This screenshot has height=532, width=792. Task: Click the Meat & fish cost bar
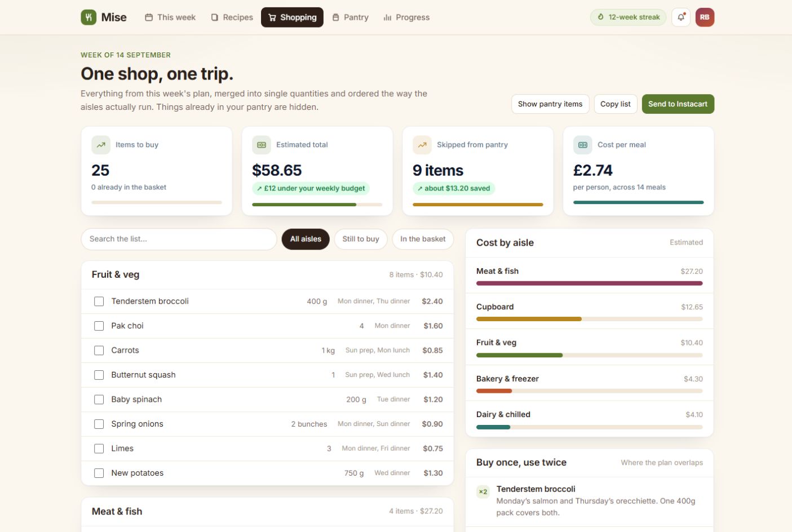[x=590, y=283]
